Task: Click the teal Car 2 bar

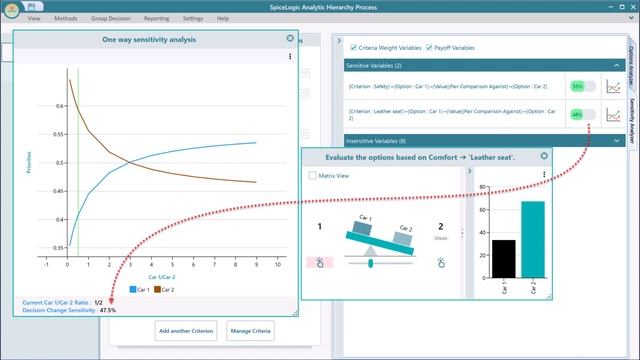Action: pyautogui.click(x=533, y=240)
